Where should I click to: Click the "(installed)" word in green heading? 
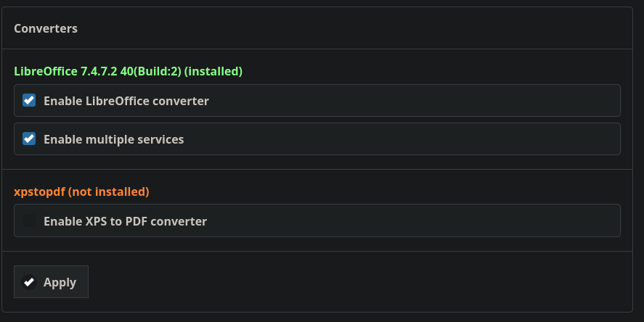213,71
